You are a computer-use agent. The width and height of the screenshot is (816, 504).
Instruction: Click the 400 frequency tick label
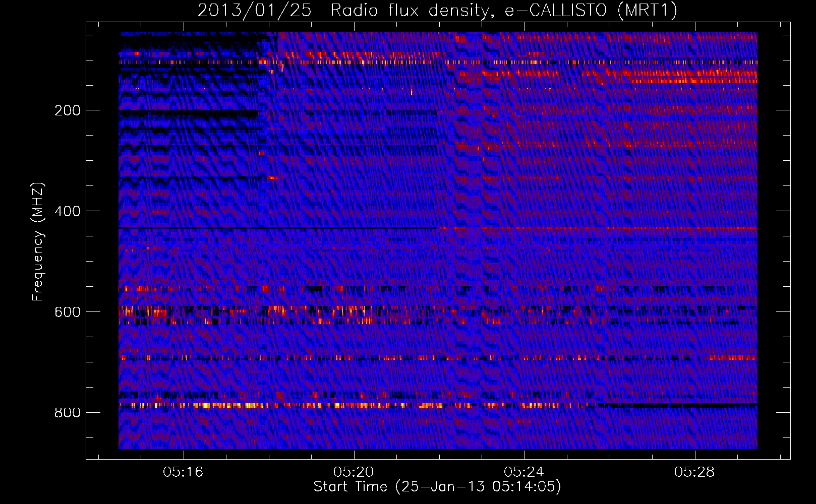click(x=68, y=211)
